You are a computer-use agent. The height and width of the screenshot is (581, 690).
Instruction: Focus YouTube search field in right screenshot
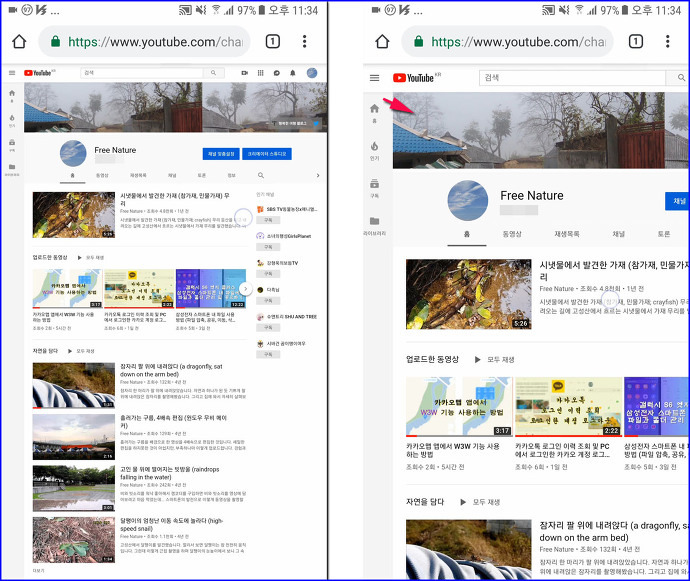[573, 78]
